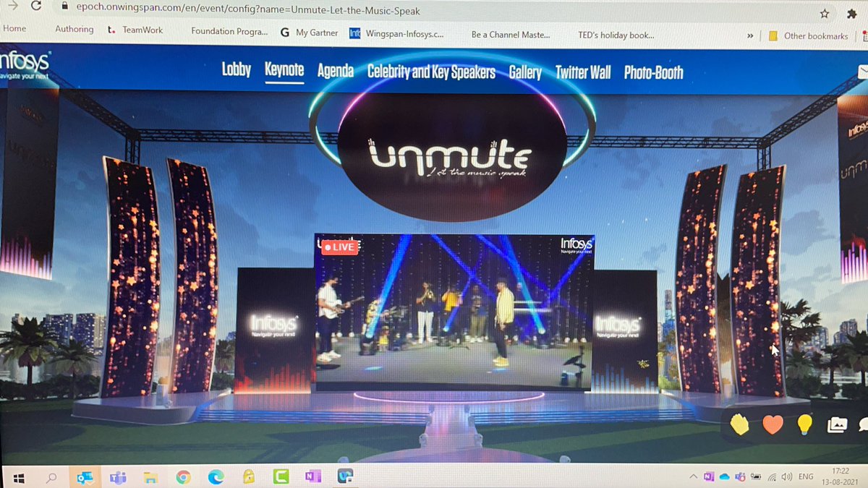Open ENG language input indicator

(x=806, y=476)
